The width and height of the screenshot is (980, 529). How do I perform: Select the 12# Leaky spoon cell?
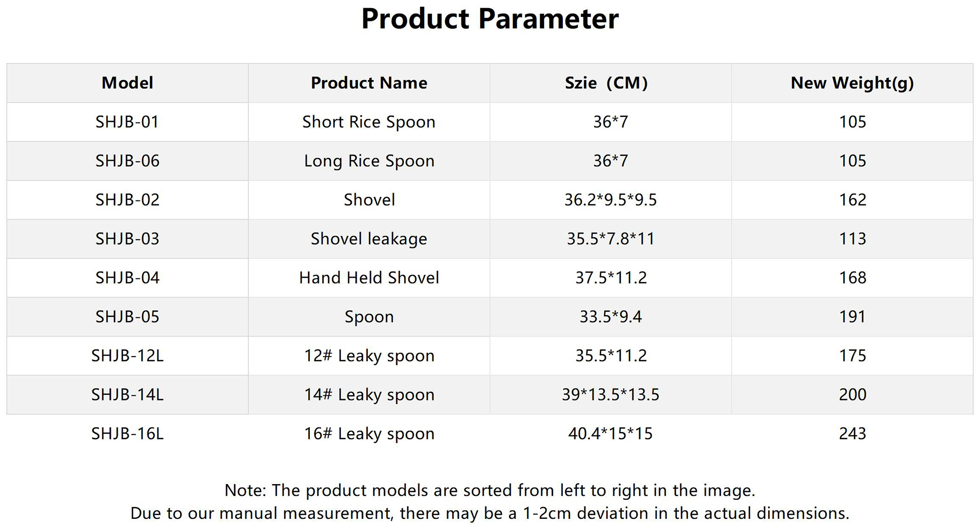369,356
